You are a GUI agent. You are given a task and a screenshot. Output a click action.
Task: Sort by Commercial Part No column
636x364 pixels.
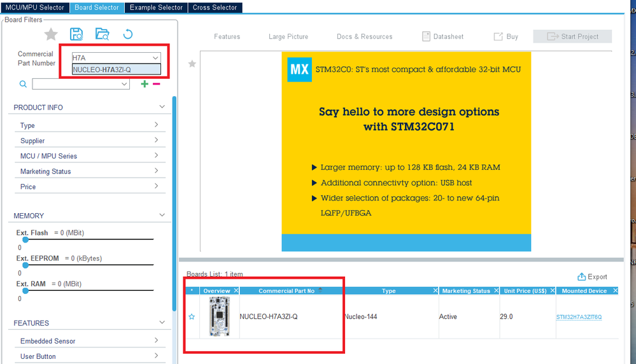(x=286, y=291)
